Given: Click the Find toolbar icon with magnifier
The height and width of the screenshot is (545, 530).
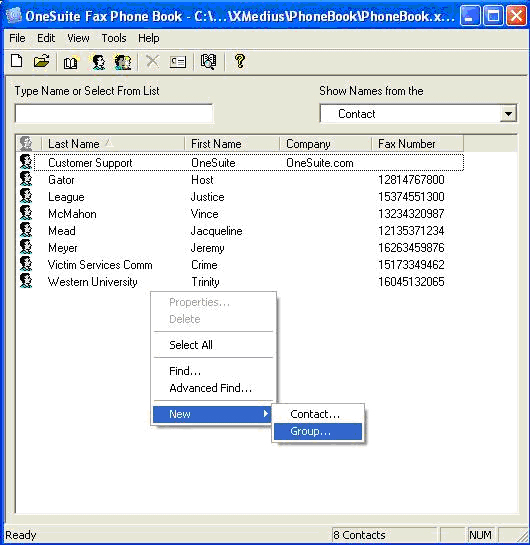Looking at the screenshot, I should (x=209, y=62).
